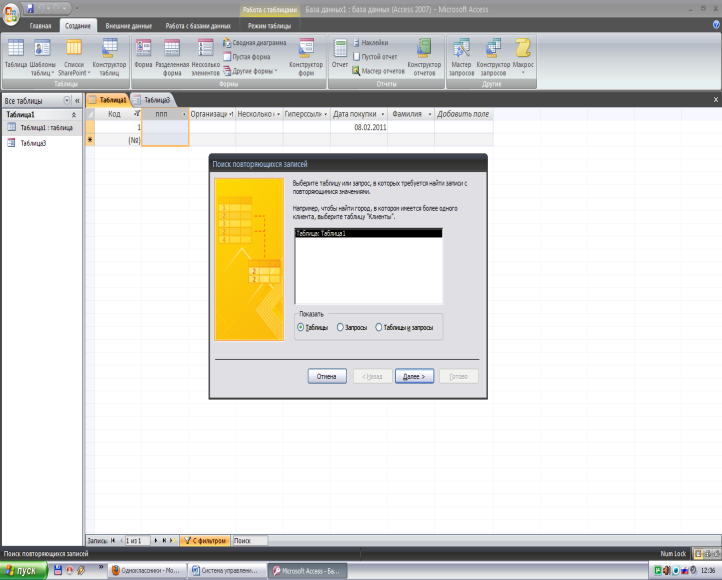Viewport: 722px width, 580px height.
Task: Switch to Режим таблицы ribbon tab
Action: [x=269, y=26]
